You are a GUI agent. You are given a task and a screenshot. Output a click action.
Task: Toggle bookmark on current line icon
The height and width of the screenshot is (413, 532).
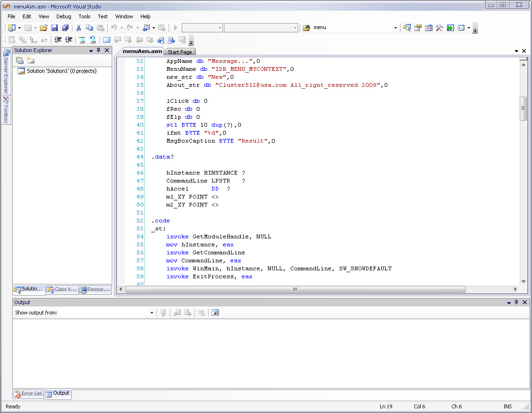click(107, 40)
